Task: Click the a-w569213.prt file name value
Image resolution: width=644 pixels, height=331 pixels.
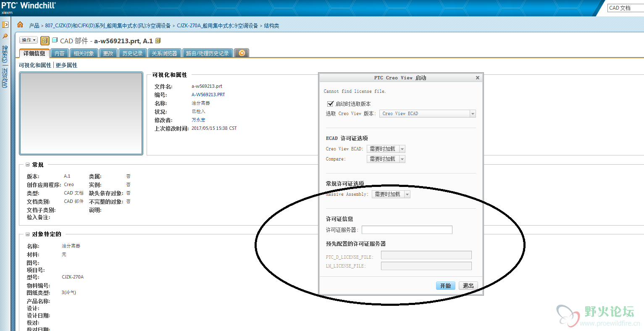Action: tap(207, 86)
